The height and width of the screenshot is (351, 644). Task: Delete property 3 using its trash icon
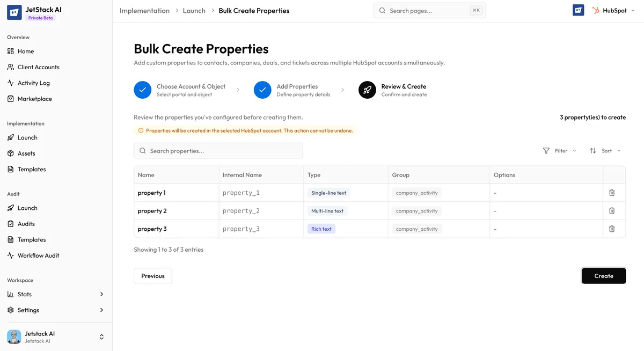pos(612,229)
